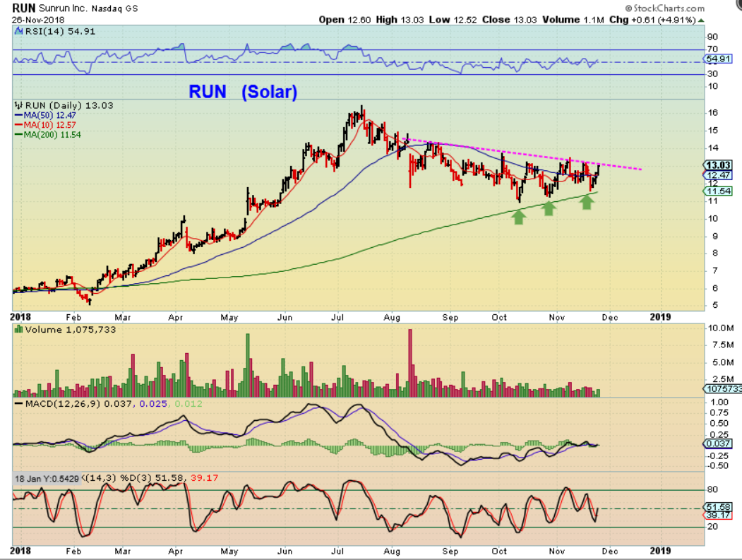
Task: Click the 2018 label on bottom time axis
Action: (x=20, y=551)
